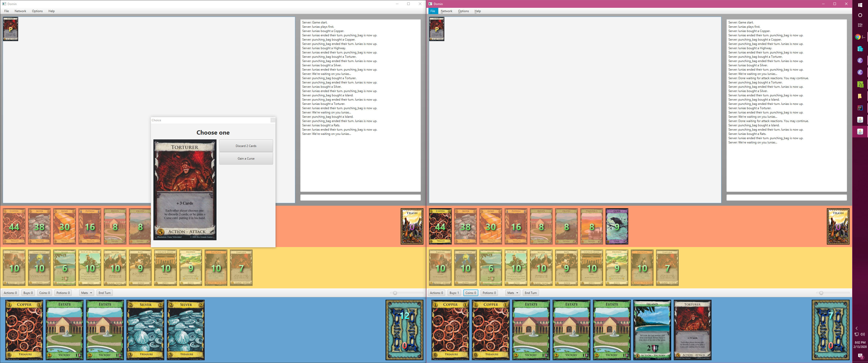Choose Gain a Curse option
The height and width of the screenshot is (363, 868).
(246, 158)
